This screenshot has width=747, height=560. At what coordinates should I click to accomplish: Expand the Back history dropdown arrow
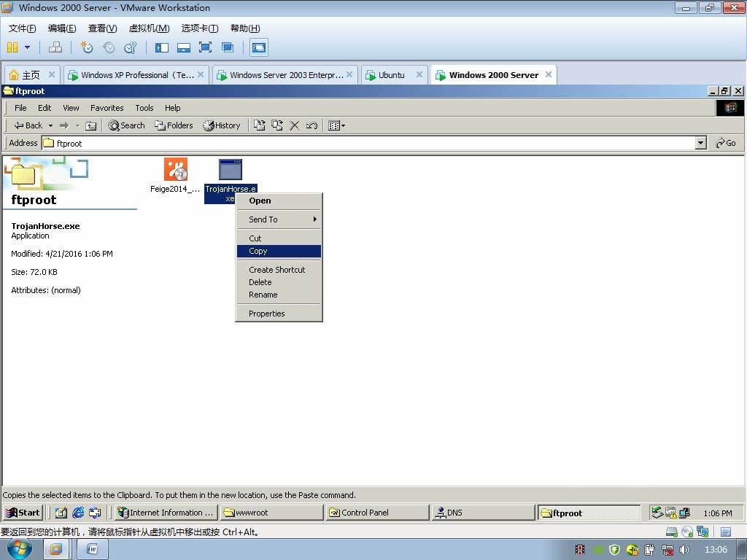click(50, 125)
